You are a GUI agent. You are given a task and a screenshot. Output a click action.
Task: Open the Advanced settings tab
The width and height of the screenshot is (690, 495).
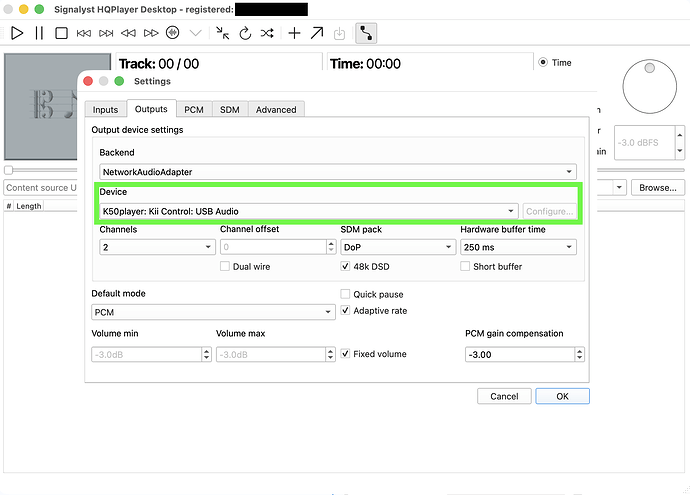coord(276,110)
